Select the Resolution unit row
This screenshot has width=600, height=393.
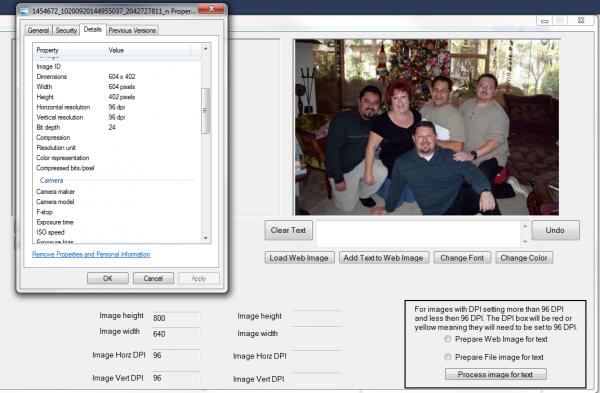point(117,148)
